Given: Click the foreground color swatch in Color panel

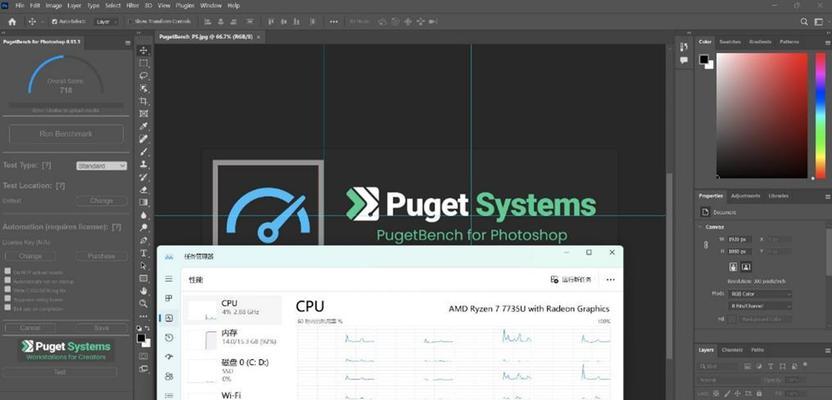Looking at the screenshot, I should coord(704,59).
